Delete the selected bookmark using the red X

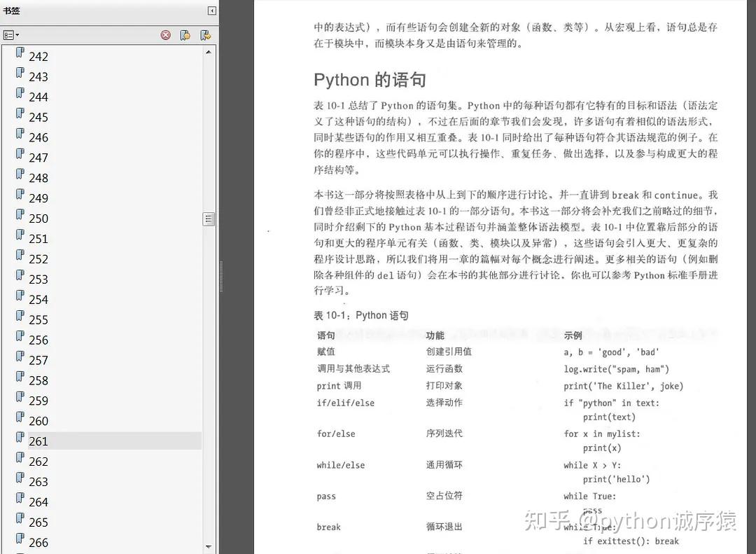[x=166, y=34]
